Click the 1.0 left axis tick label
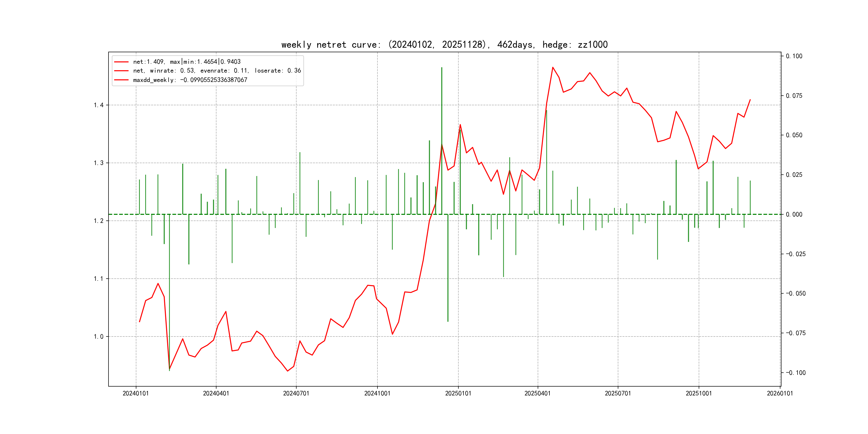Image resolution: width=868 pixels, height=434 pixels. coord(98,337)
